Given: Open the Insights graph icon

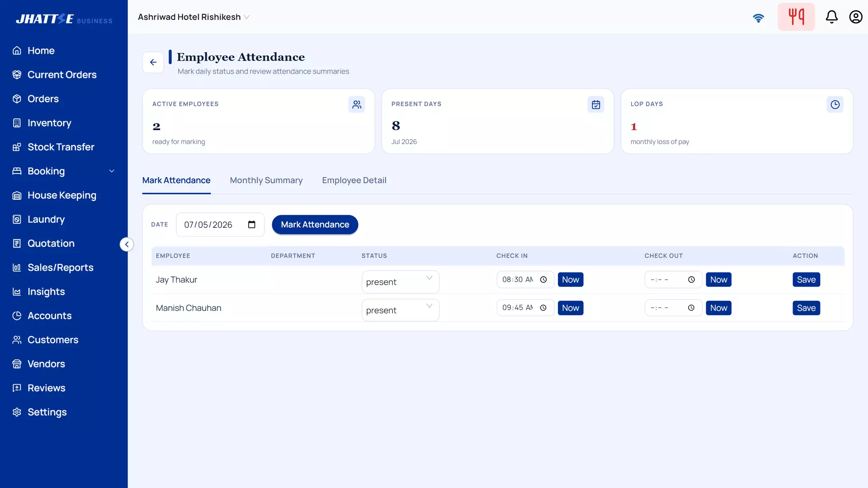Looking at the screenshot, I should pyautogui.click(x=17, y=291).
